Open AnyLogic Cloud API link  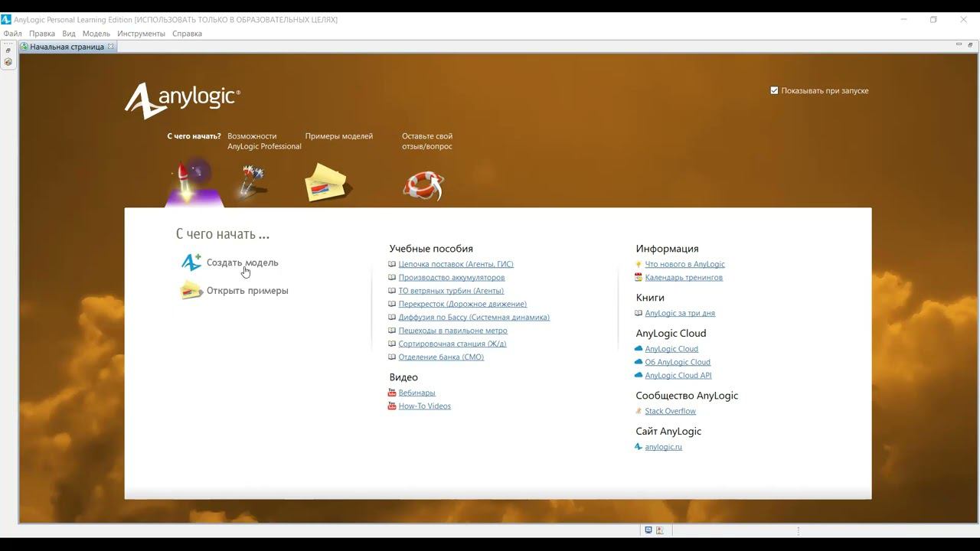click(x=678, y=375)
